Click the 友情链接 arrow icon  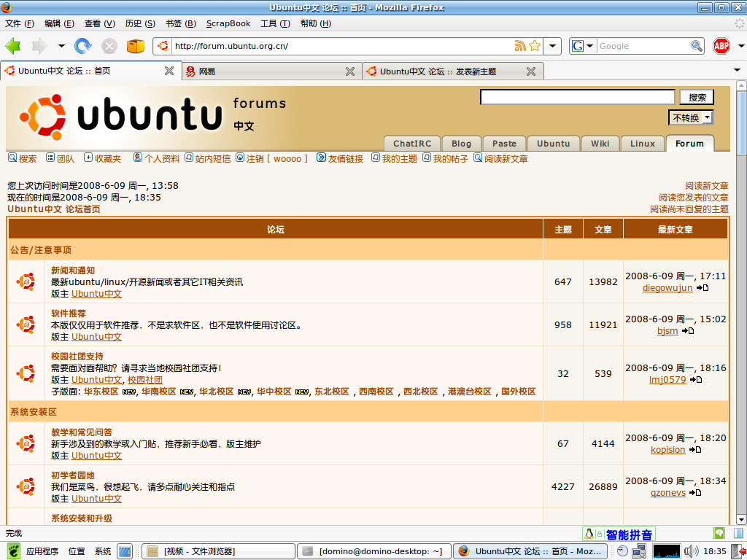[x=321, y=157]
